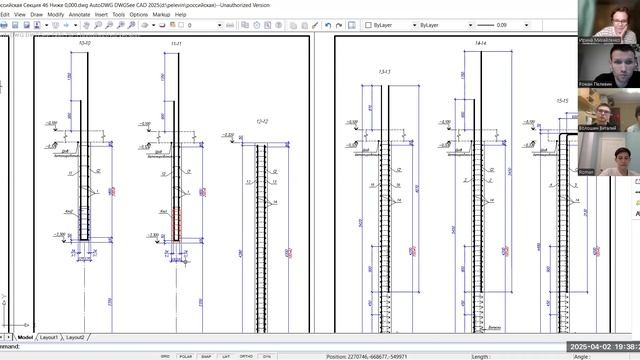Select the Pan hand tool
The height and width of the screenshot is (360, 640).
coord(86,25)
